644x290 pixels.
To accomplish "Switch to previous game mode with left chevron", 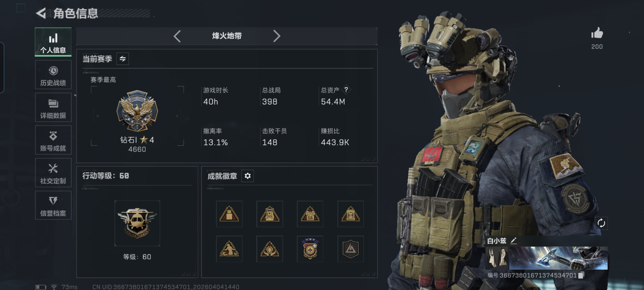I will point(177,36).
